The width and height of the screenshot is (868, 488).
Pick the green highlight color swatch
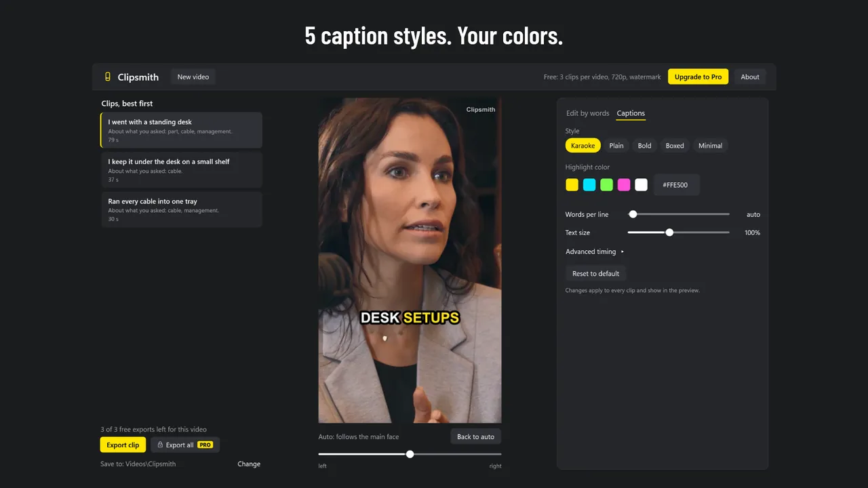[x=607, y=185]
